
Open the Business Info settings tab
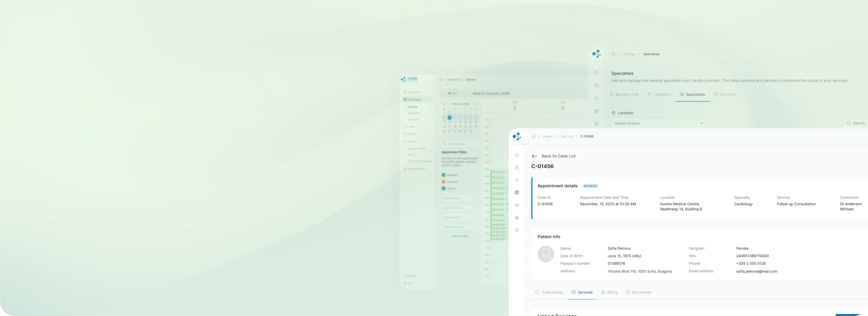tap(624, 95)
